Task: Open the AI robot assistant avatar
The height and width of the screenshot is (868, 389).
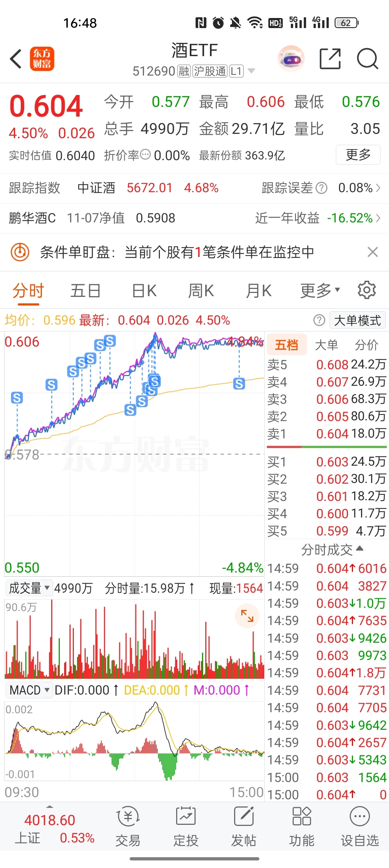Action: click(291, 59)
